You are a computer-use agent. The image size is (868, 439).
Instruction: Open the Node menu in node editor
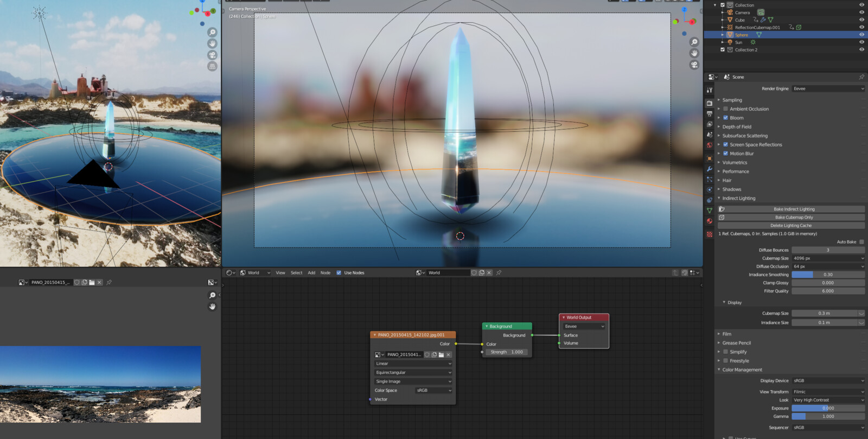pos(325,273)
